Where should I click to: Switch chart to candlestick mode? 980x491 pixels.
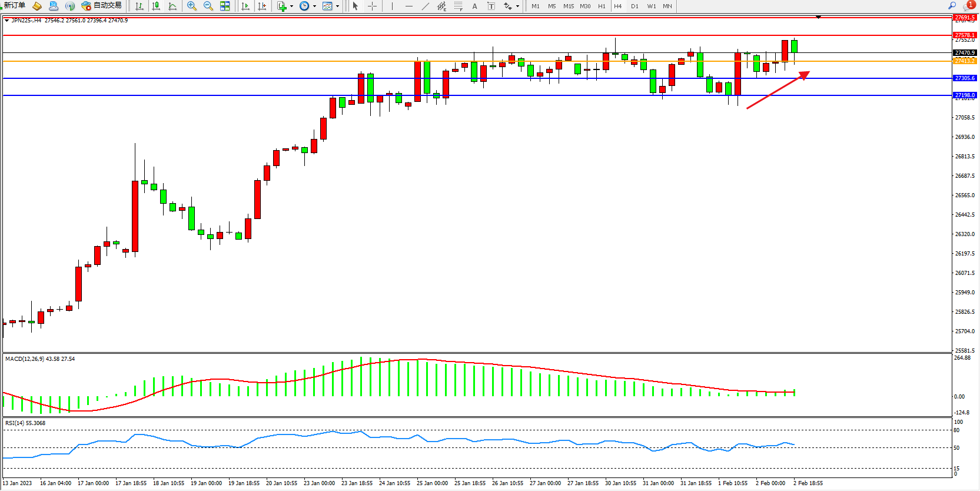click(x=156, y=6)
